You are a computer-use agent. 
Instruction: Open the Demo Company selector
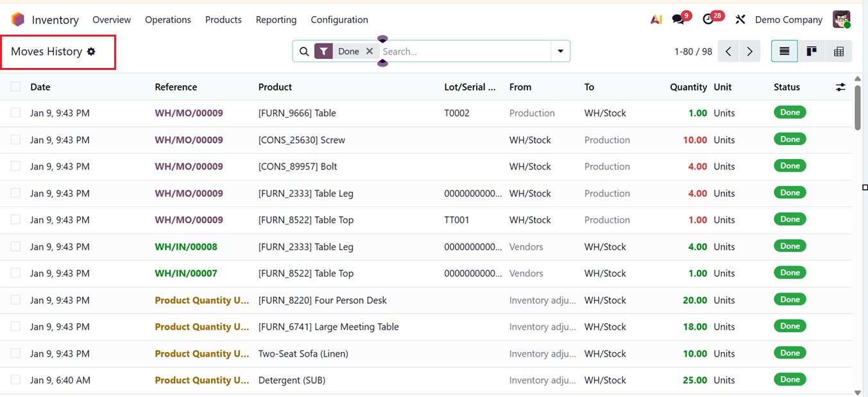(788, 19)
